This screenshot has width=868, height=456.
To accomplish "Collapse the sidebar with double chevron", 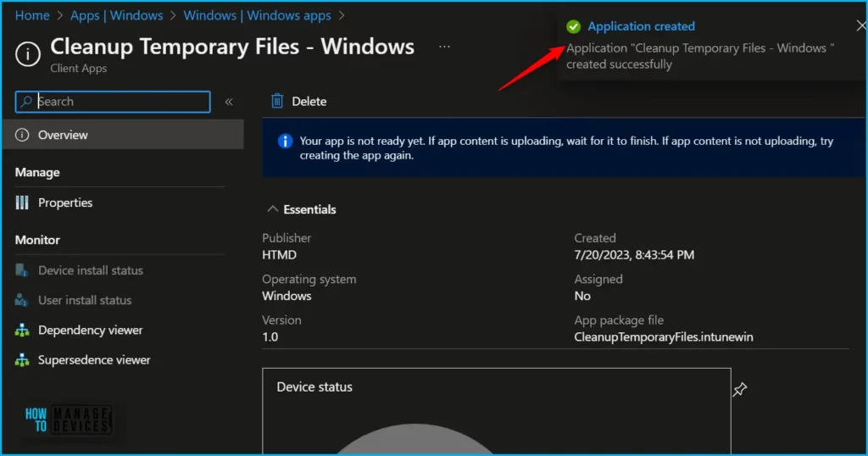I will [x=229, y=102].
